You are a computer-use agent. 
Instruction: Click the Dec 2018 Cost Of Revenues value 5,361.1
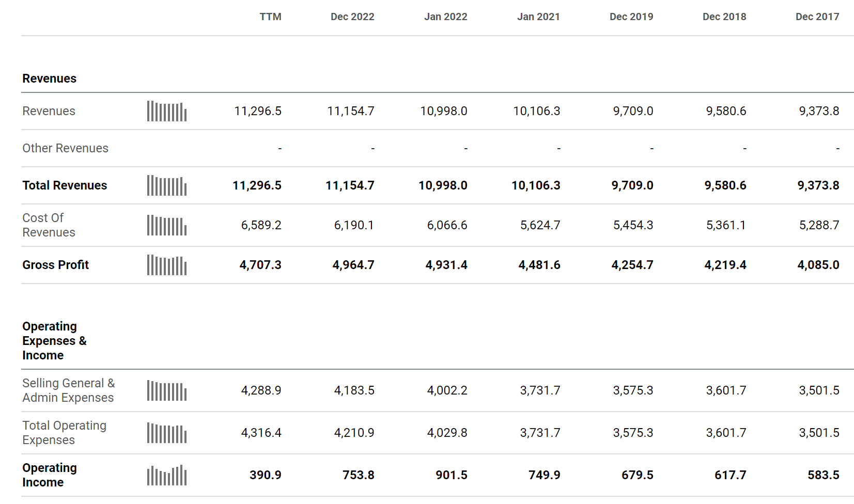coord(725,226)
